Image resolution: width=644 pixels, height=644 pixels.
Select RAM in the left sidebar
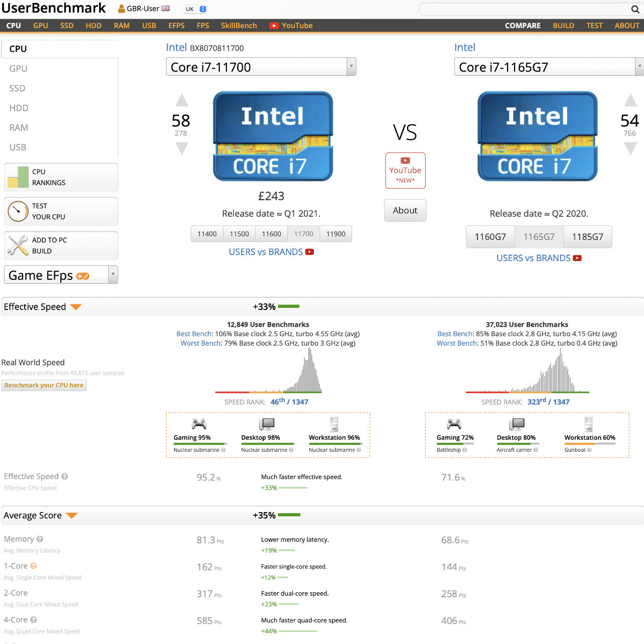[x=19, y=128]
